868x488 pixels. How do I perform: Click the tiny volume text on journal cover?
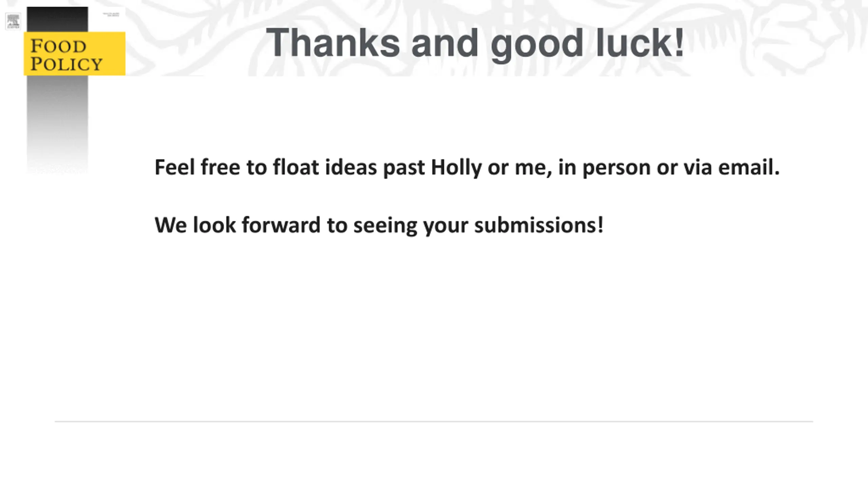pos(111,15)
